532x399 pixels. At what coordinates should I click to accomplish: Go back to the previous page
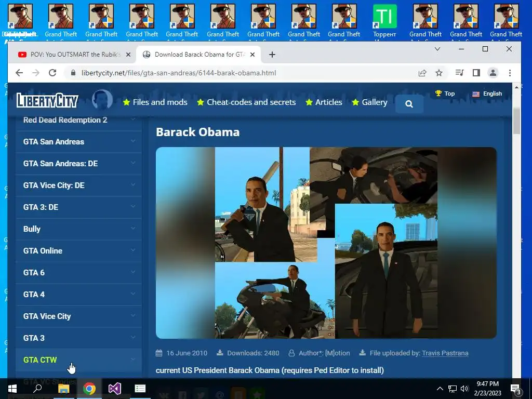point(19,73)
